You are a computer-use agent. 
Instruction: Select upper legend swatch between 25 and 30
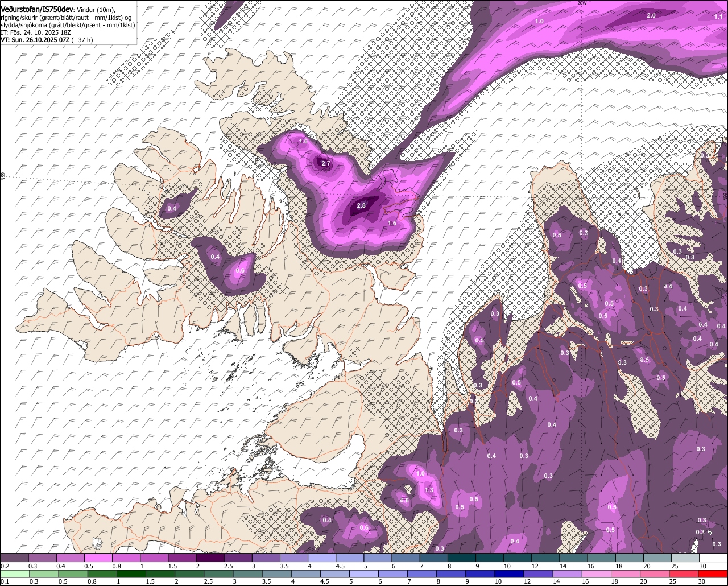[x=686, y=558]
